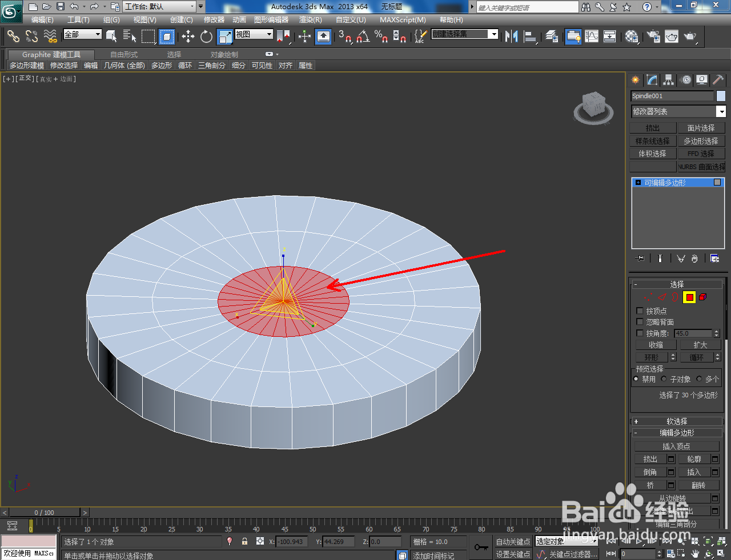Open the 工作台: 默认 workspace dropdown
Viewport: 731px width, 560px height.
(x=159, y=7)
